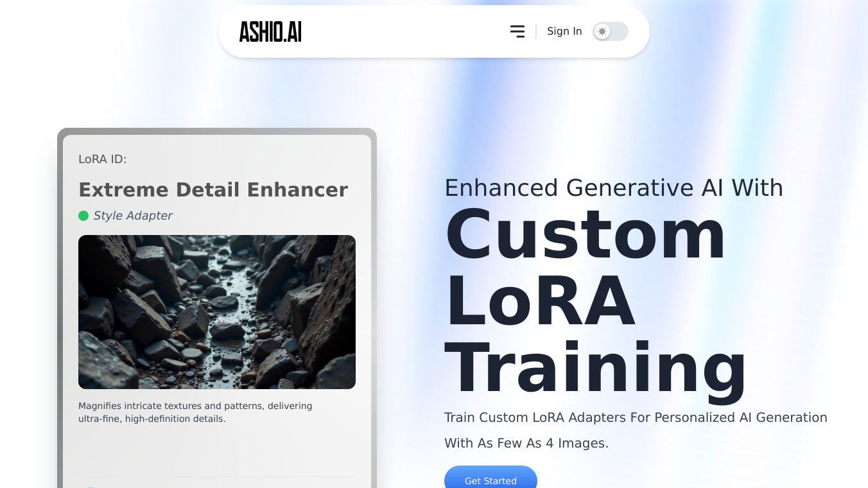Click the LoRA ID: label

tap(103, 159)
